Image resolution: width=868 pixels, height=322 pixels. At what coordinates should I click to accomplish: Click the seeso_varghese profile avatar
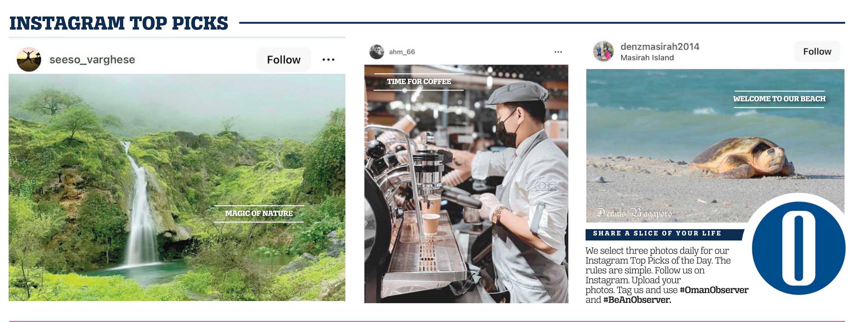coord(29,59)
